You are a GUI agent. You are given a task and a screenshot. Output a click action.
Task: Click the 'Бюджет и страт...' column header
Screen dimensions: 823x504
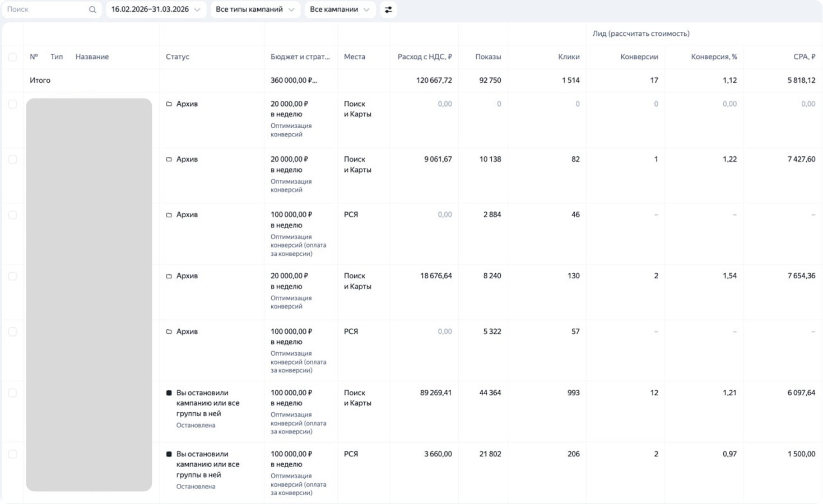[300, 57]
